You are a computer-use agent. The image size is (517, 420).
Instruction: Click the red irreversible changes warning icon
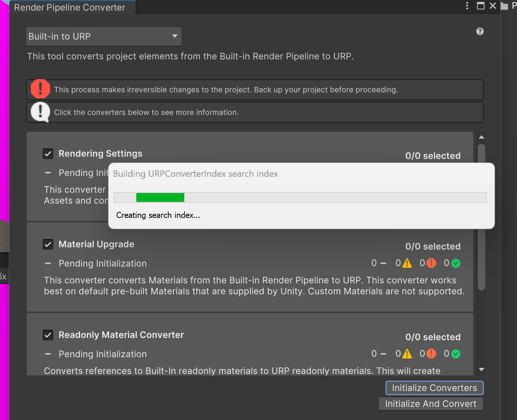click(x=40, y=89)
